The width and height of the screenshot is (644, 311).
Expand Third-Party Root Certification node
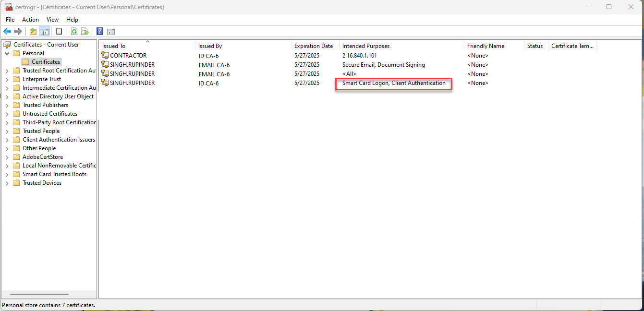7,122
